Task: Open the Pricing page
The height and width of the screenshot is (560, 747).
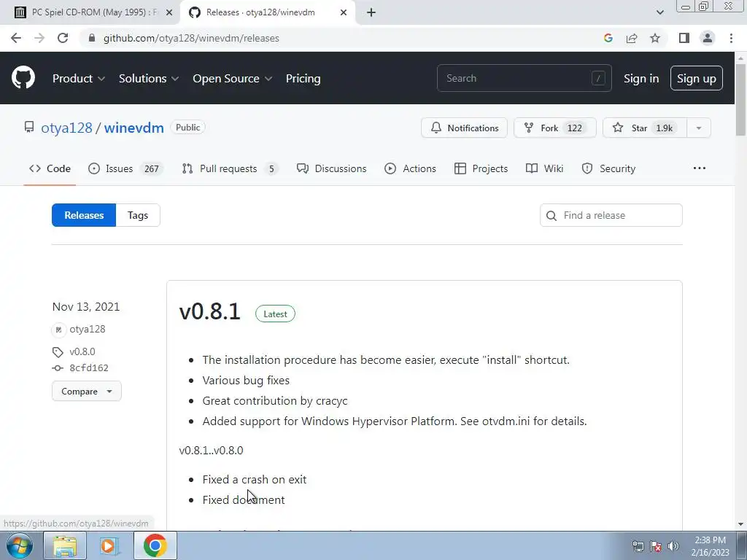Action: (303, 79)
